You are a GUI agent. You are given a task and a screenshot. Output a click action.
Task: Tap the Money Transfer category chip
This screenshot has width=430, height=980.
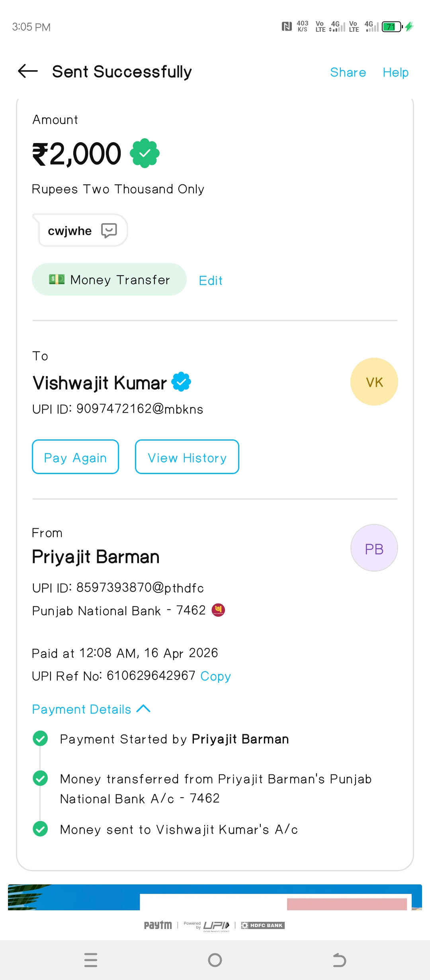[x=109, y=280]
